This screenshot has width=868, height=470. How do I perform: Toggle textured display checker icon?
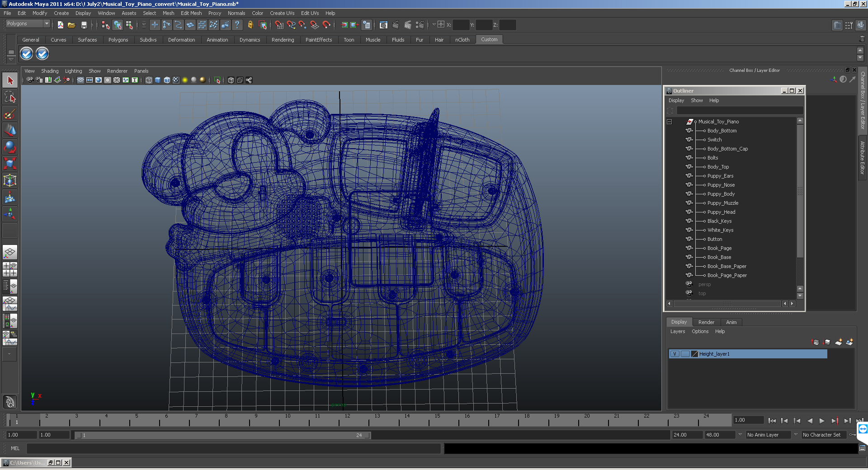point(176,80)
